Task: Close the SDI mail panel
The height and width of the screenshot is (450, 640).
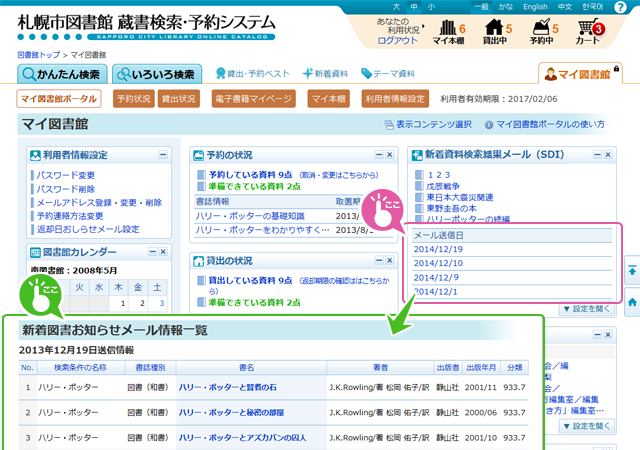Action: point(608,155)
